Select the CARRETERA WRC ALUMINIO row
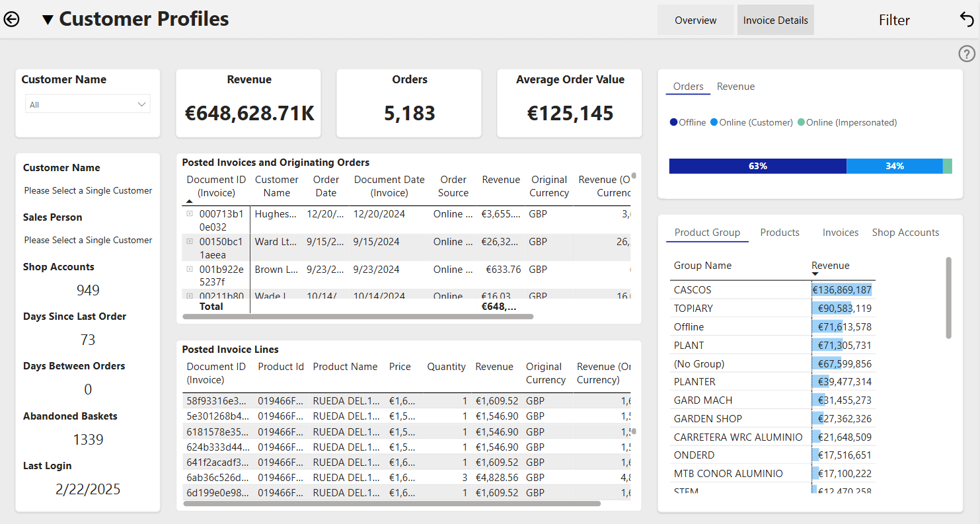Viewport: 980px width, 524px height. coord(773,437)
